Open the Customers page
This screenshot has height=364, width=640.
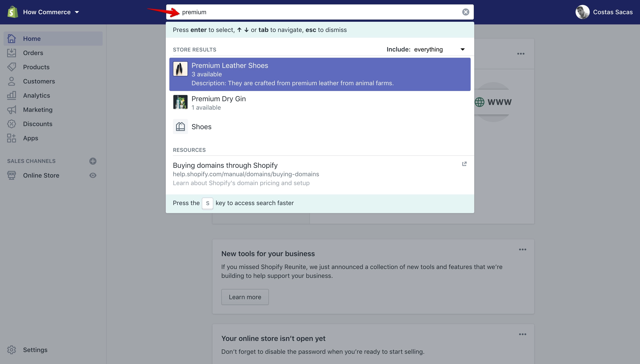tap(39, 81)
